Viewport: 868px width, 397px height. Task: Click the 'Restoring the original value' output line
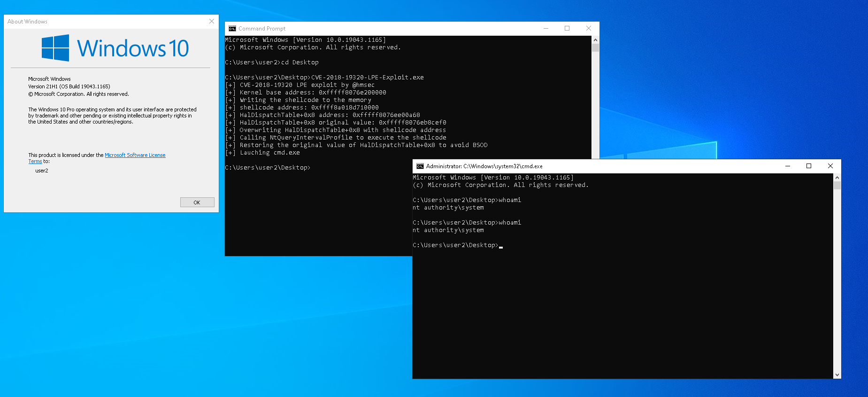tap(356, 145)
